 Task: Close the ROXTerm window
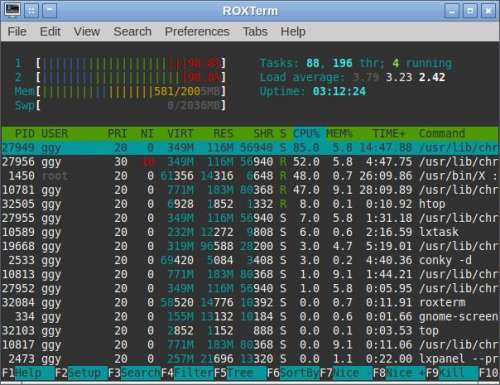pyautogui.click(x=488, y=11)
